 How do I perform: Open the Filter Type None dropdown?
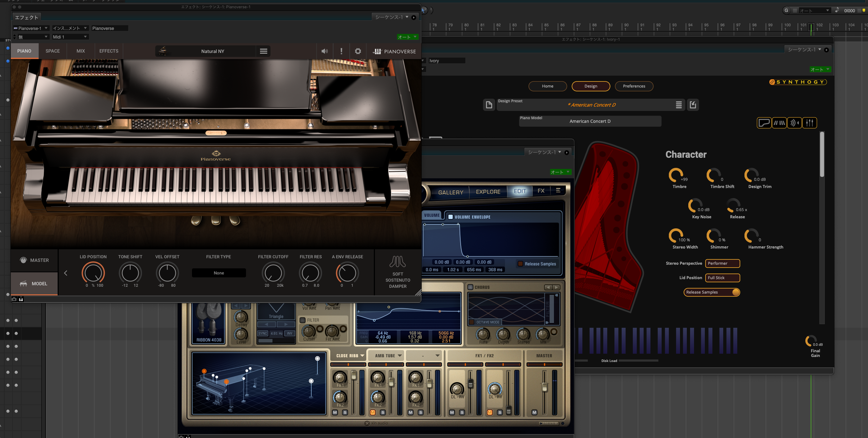pos(219,273)
